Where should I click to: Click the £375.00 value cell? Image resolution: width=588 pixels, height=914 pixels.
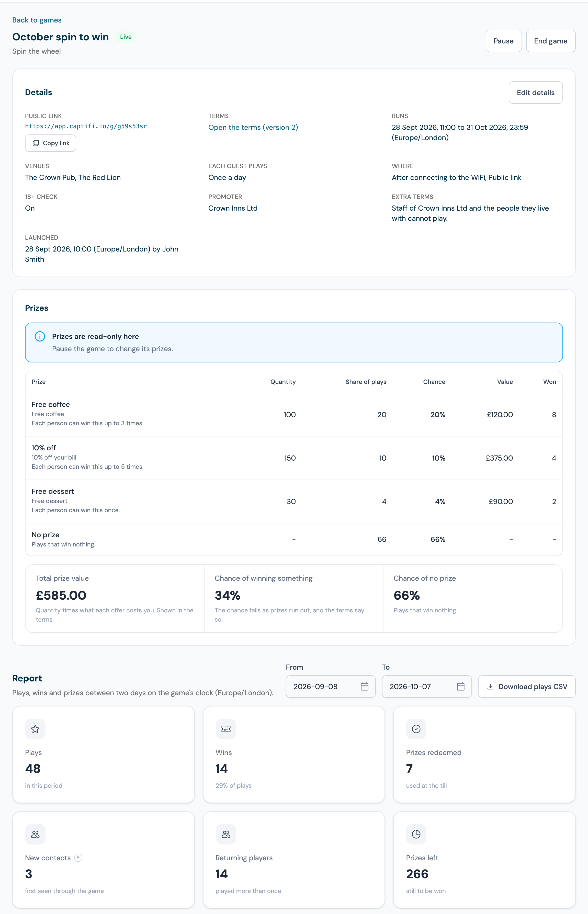499,458
